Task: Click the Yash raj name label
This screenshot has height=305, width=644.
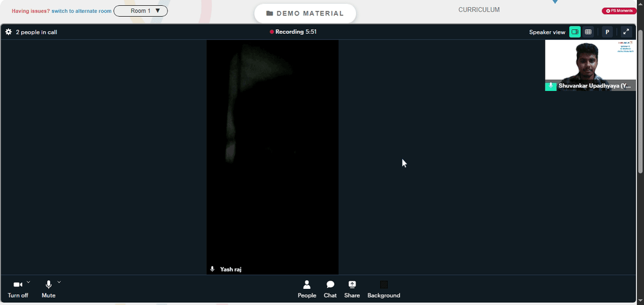Action: pos(231,270)
